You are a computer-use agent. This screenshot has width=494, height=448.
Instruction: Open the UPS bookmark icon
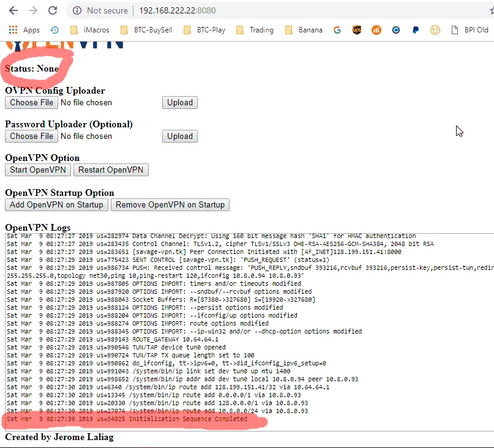pyautogui.click(x=357, y=30)
